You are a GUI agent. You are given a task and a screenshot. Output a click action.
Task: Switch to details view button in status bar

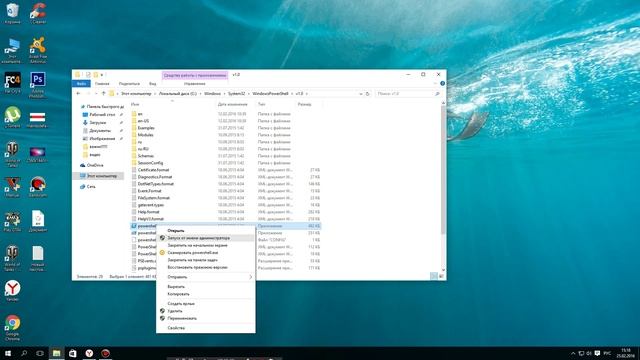pos(434,276)
